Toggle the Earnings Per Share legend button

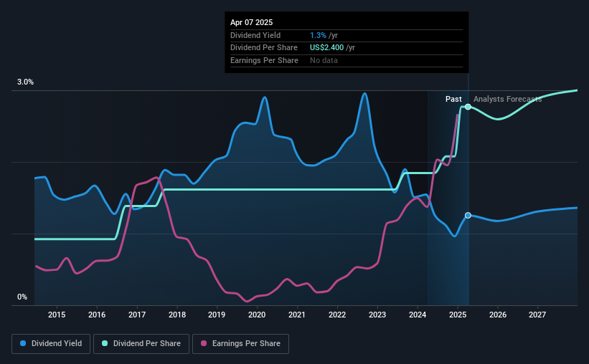click(x=240, y=344)
